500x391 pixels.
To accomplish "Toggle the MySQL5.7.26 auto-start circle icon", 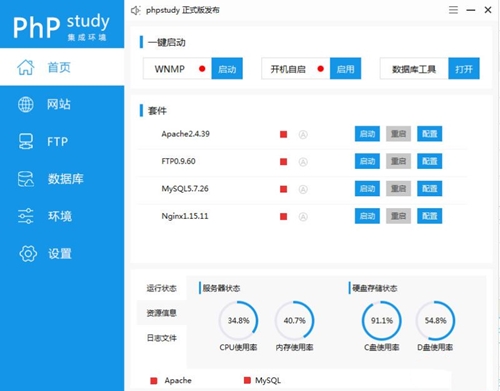I will tap(303, 189).
